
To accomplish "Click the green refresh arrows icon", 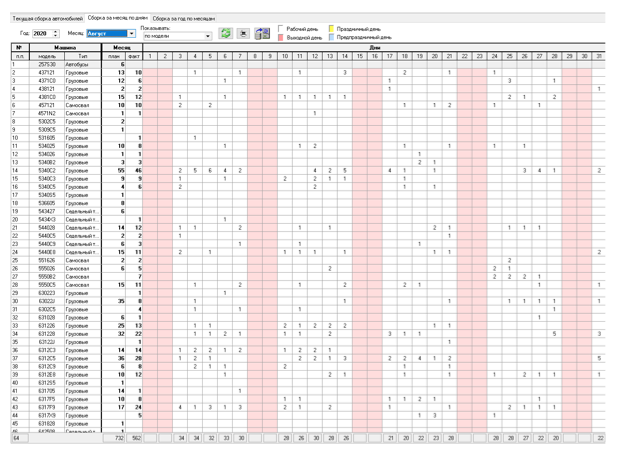I will point(225,33).
